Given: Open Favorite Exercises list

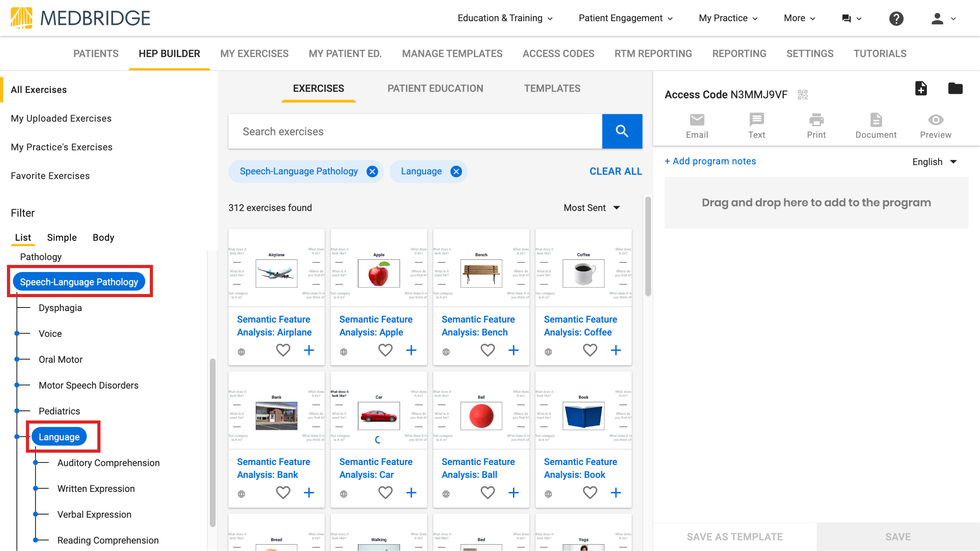Looking at the screenshot, I should pos(50,176).
